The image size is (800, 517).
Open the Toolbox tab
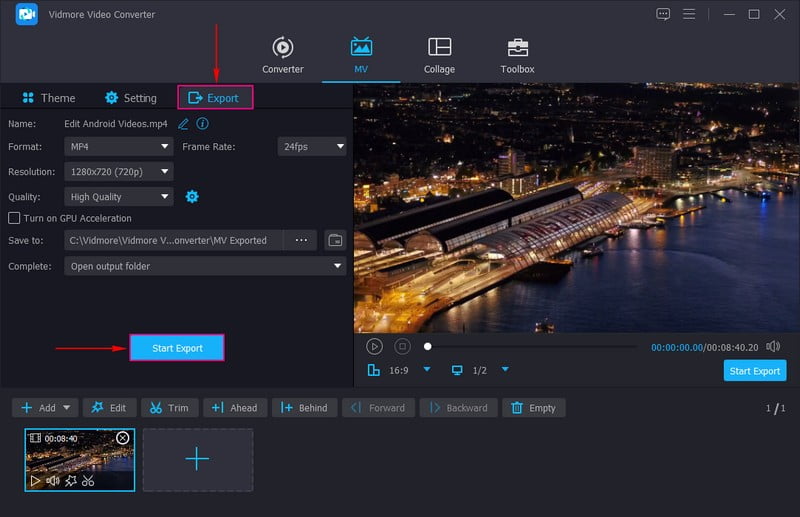tap(517, 56)
